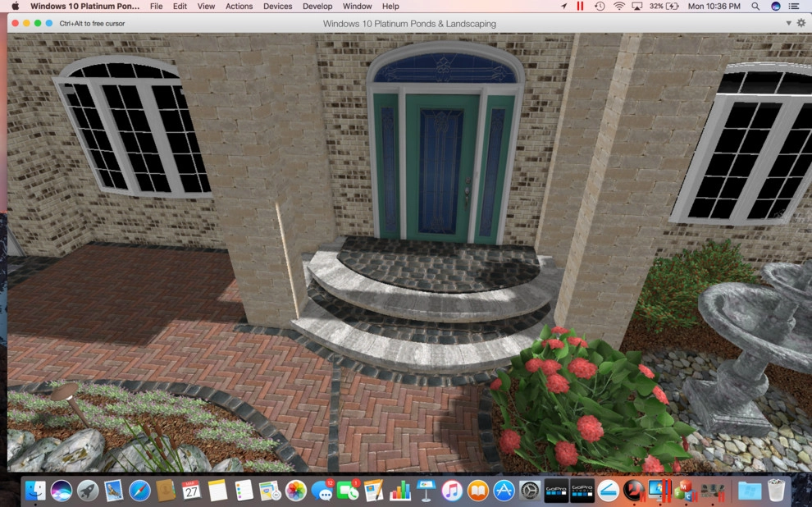Open the scanner app icon in dock
This screenshot has height=507, width=812.
point(609,490)
